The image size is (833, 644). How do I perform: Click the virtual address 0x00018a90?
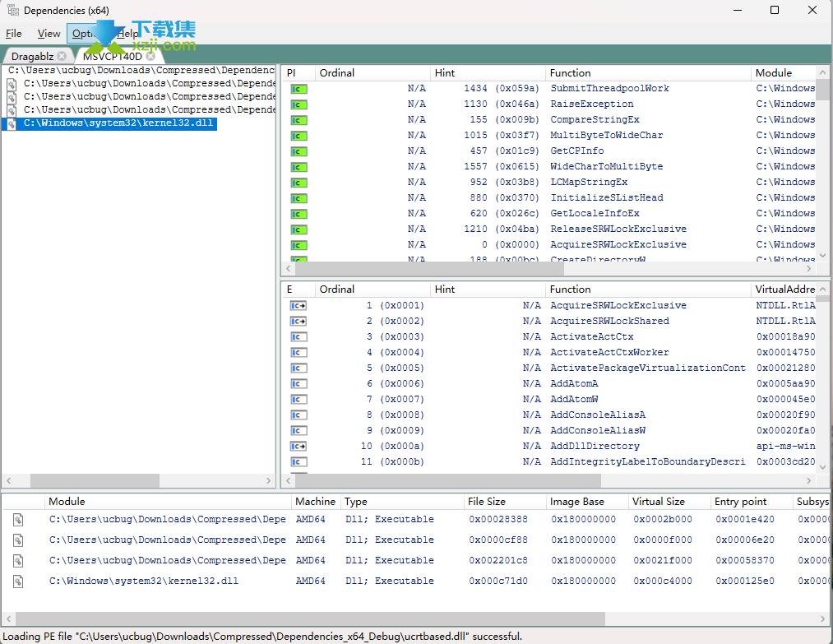[786, 337]
